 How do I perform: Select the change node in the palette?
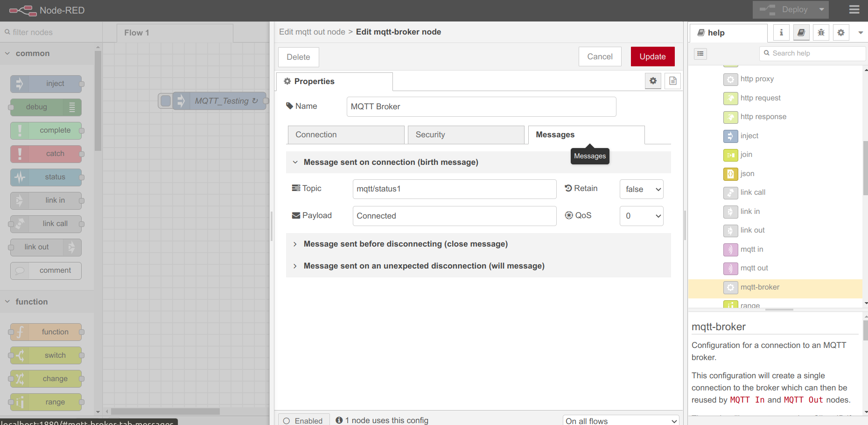pyautogui.click(x=46, y=379)
